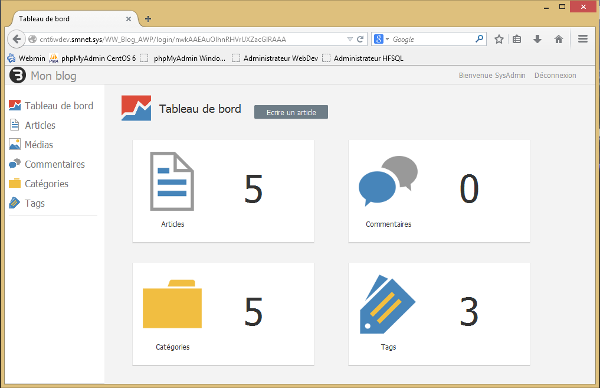Image resolution: width=600 pixels, height=388 pixels.
Task: Click the Catégories card label
Action: coord(173,347)
